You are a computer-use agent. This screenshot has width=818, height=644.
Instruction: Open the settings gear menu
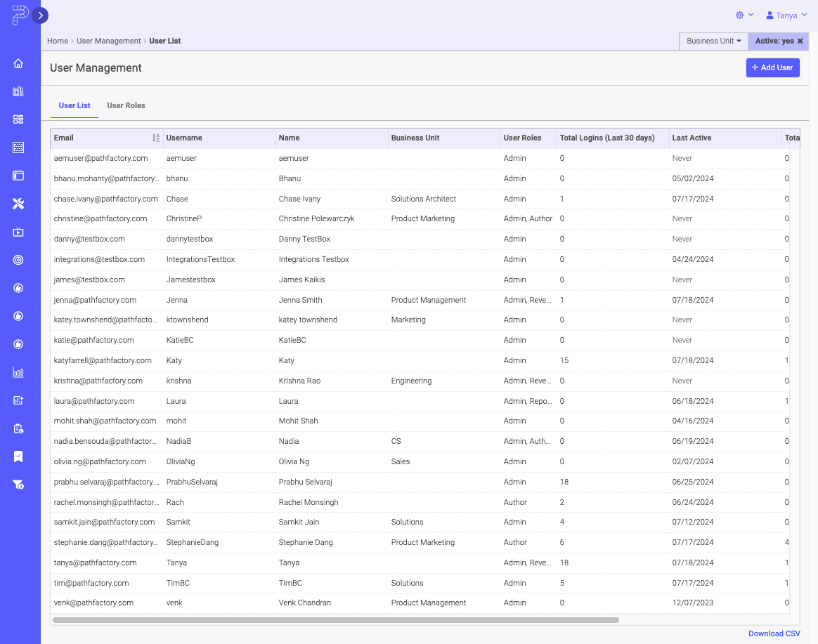tap(739, 15)
